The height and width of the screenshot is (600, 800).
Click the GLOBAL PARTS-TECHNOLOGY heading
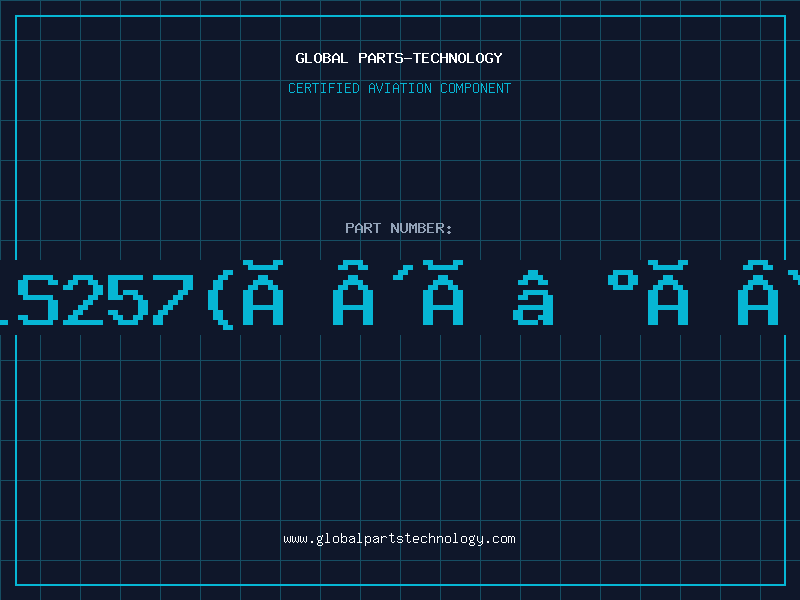pos(399,58)
